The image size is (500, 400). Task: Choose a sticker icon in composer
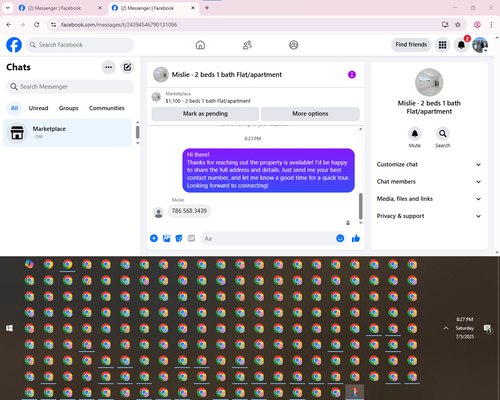point(179,238)
